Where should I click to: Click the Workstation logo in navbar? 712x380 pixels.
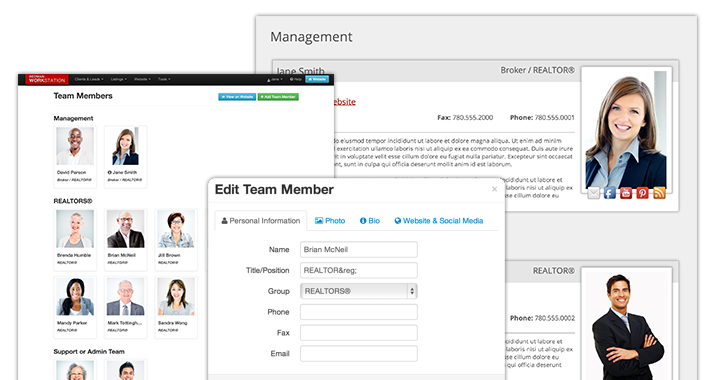click(x=47, y=79)
